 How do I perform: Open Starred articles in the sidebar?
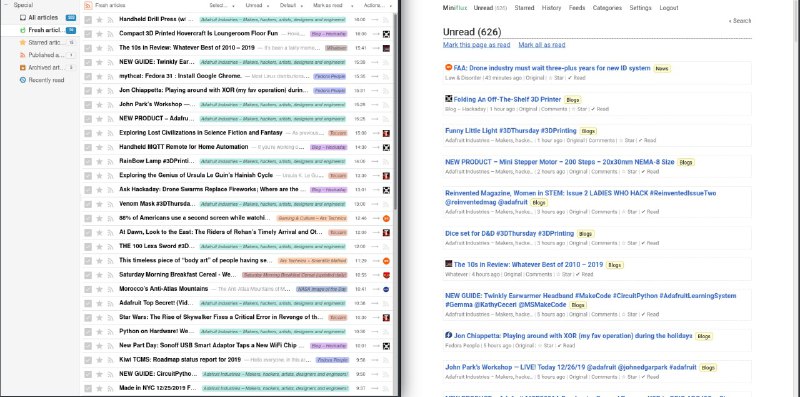(x=44, y=42)
